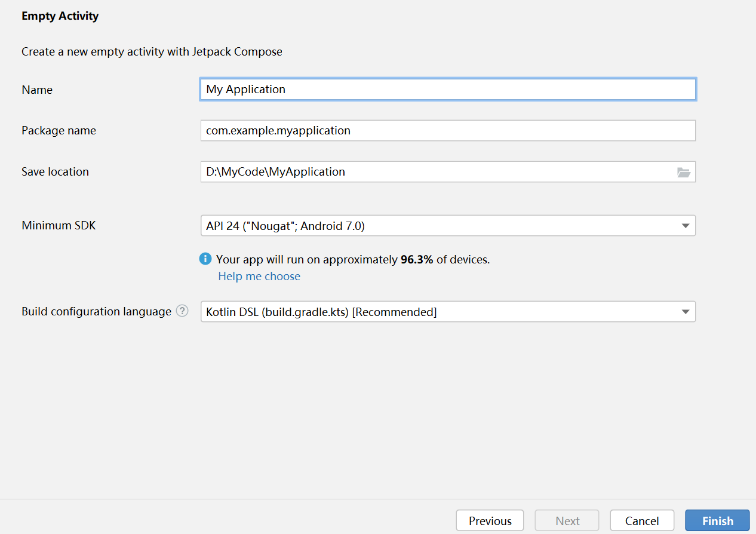
Task: Click Finish to create the project
Action: [717, 521]
